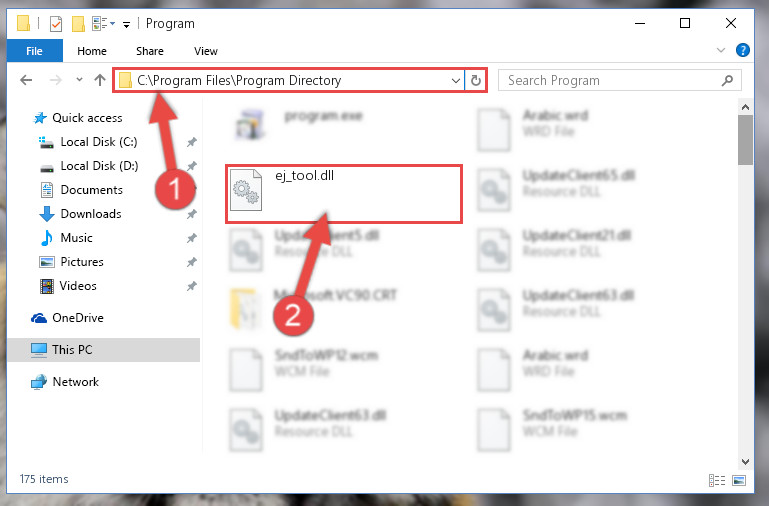Refresh the current folder view
This screenshot has height=506, width=769.
point(476,80)
